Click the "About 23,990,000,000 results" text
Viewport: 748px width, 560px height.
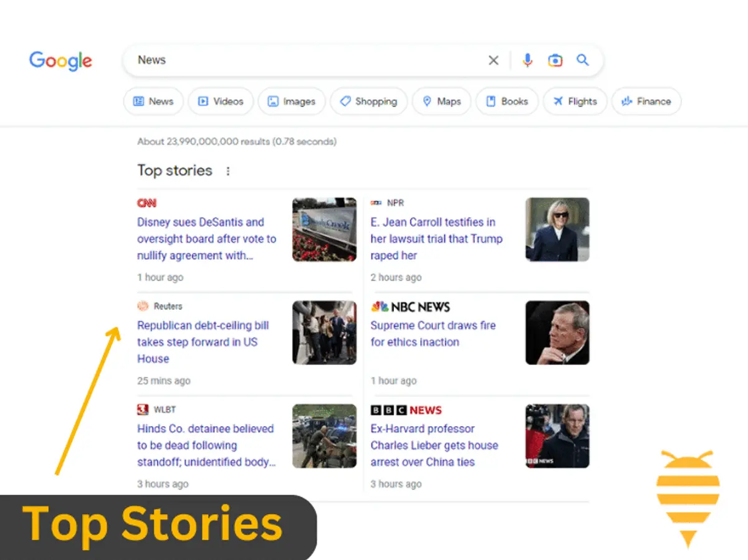pos(237,141)
